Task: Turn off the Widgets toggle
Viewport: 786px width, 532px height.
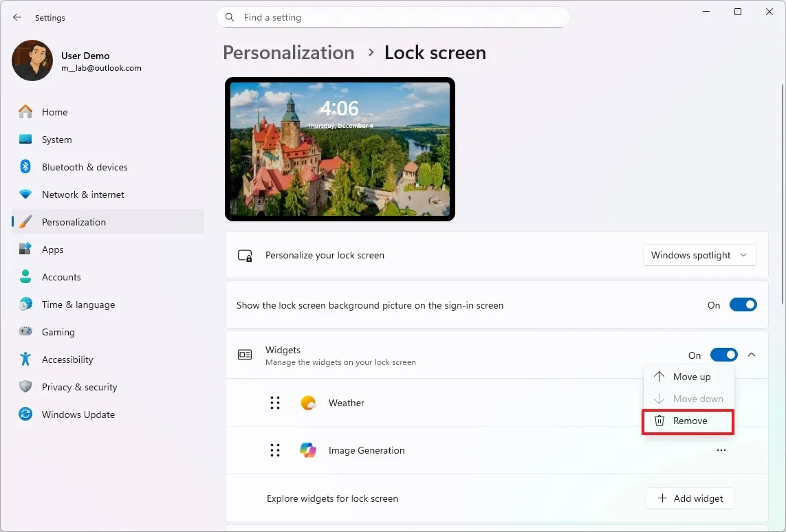Action: pyautogui.click(x=723, y=355)
